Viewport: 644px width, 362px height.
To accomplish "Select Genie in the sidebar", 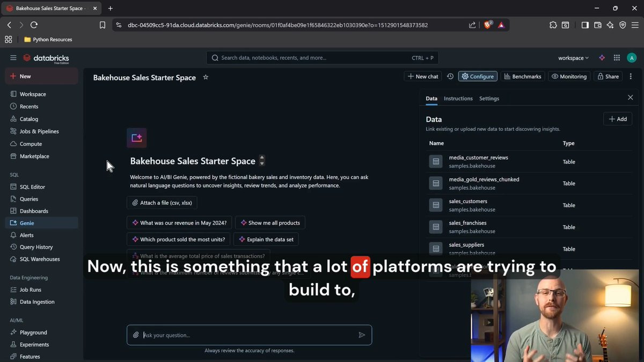I will [42, 223].
